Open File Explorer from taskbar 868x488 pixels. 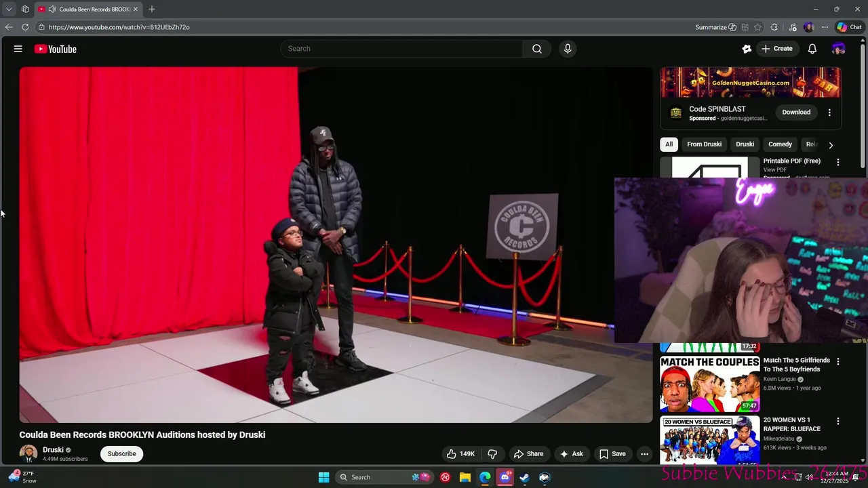pyautogui.click(x=465, y=477)
